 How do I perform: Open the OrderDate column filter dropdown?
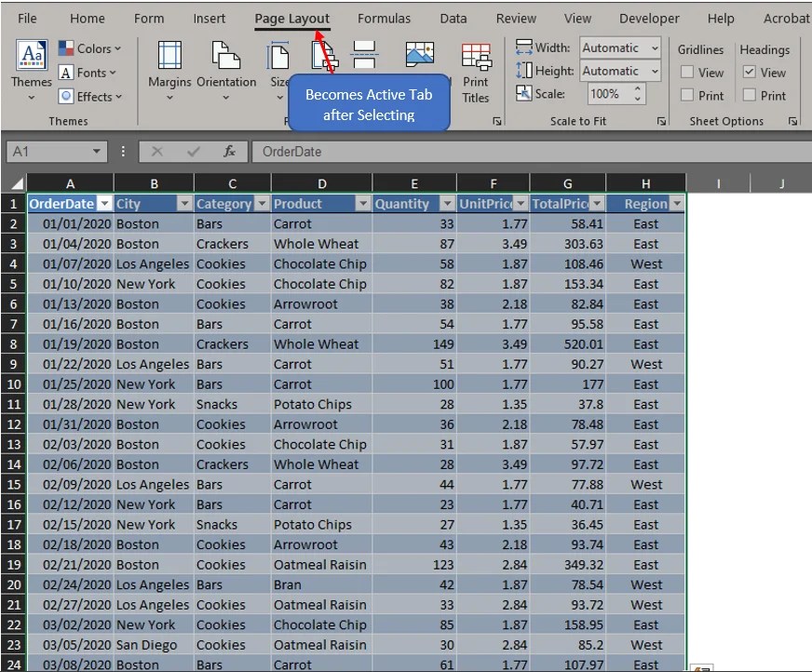[x=104, y=203]
